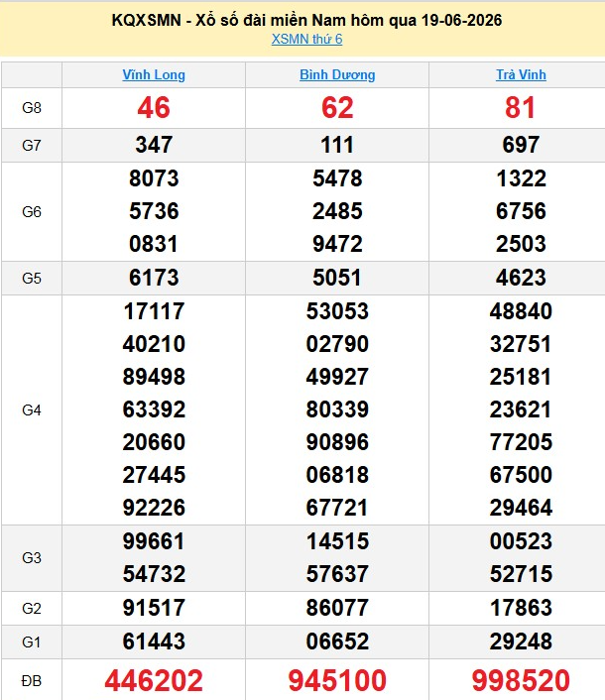Click Trà Vinh G8 result 81
Viewport: 605px width, 700px height.
click(x=521, y=108)
